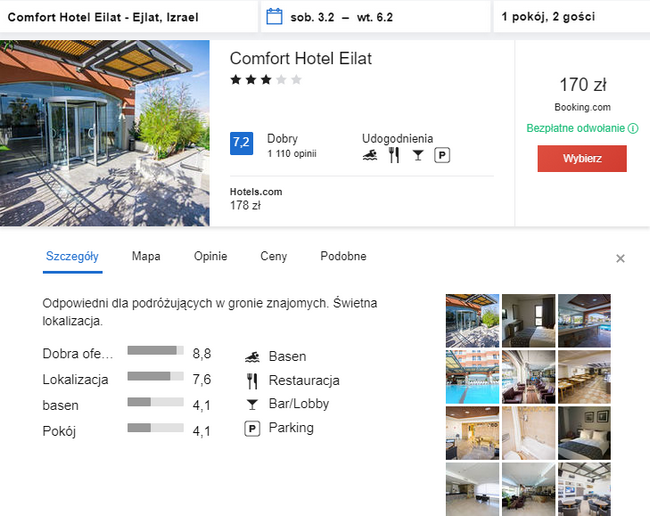Image resolution: width=650 pixels, height=516 pixels.
Task: Click the red Wybierz button
Action: tap(582, 158)
